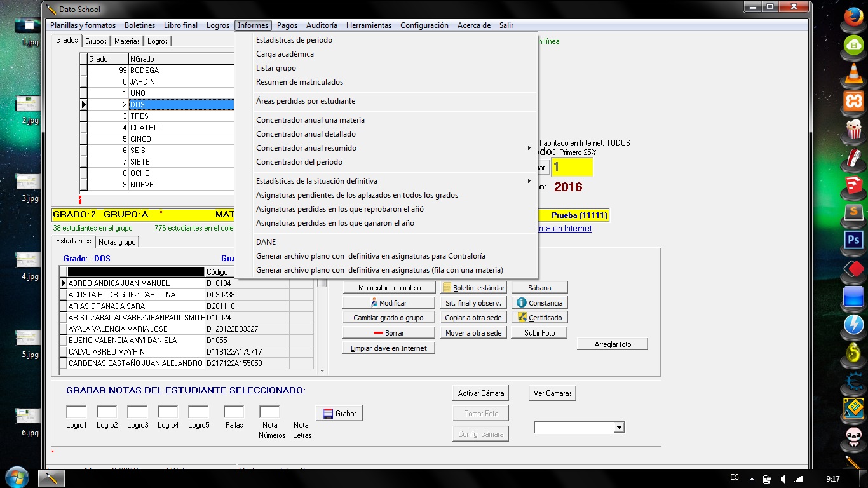The image size is (868, 488).
Task: Click the system tray volume icon
Action: click(x=783, y=478)
